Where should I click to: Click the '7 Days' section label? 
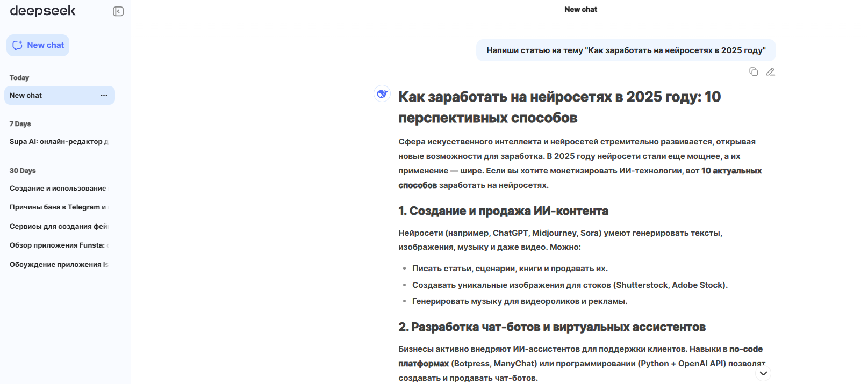[x=20, y=124]
